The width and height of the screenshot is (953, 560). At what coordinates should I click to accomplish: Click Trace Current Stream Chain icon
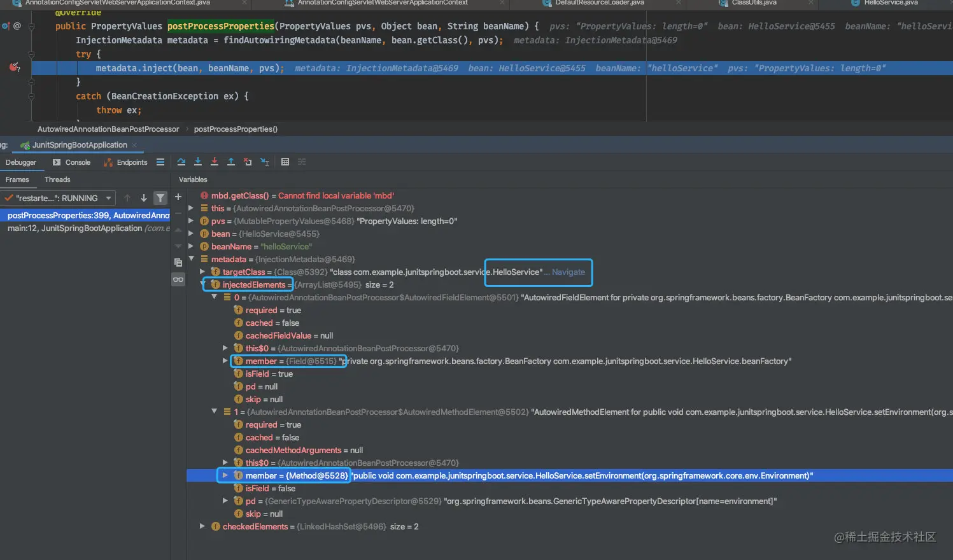pos(302,162)
